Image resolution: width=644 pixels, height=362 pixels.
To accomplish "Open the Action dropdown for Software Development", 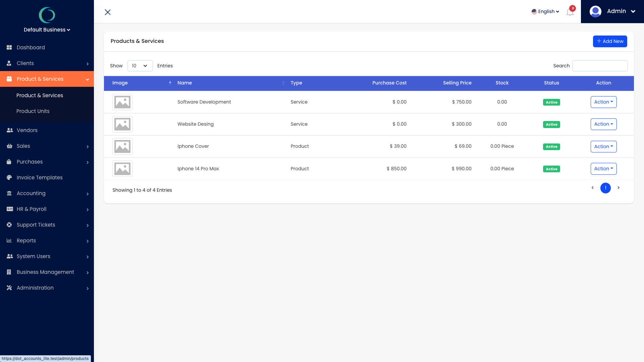I will [603, 102].
